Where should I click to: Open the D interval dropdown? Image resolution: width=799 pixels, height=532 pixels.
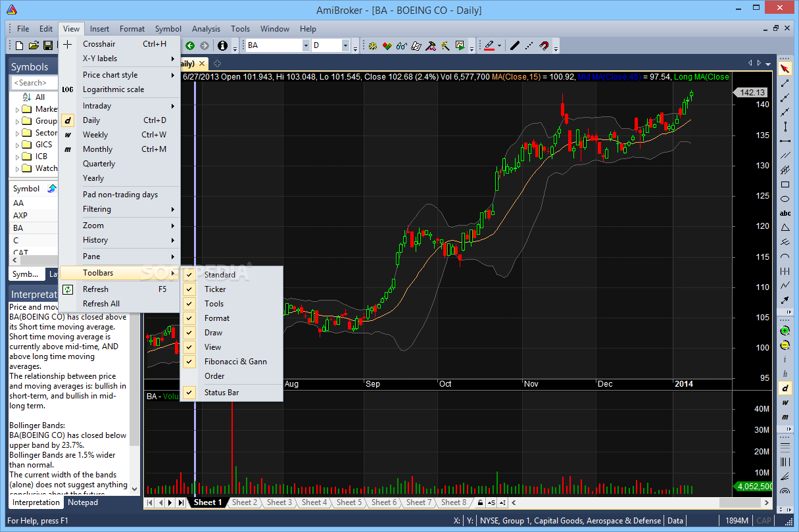pyautogui.click(x=345, y=45)
